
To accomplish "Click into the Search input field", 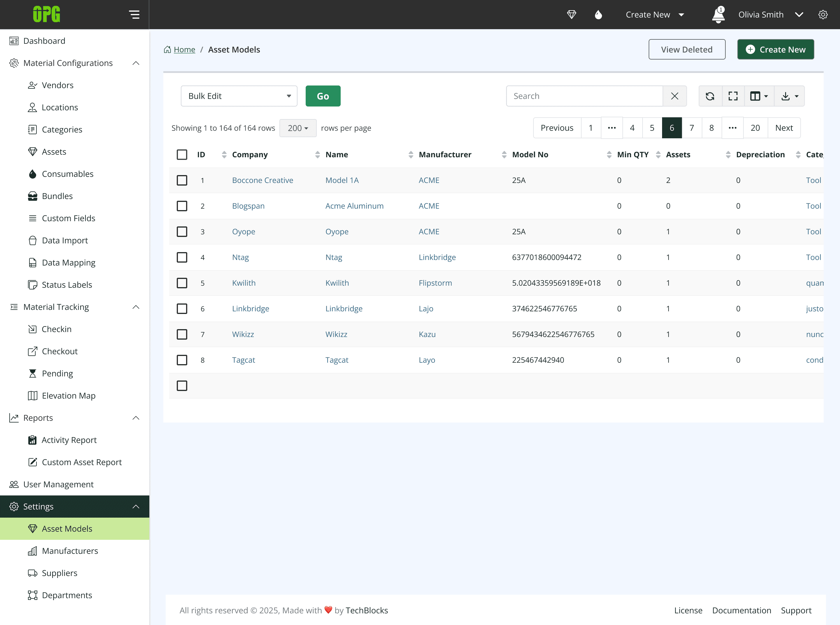I will 584,96.
